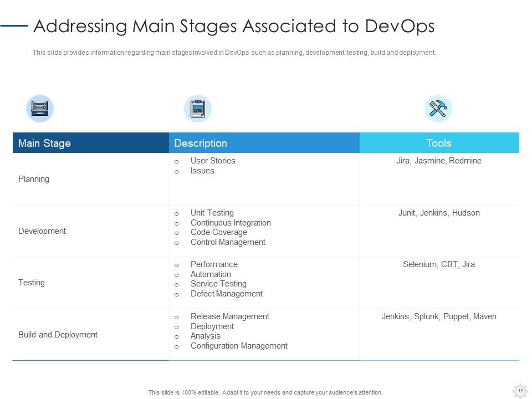
Task: Select the Continuous Integration bullet item
Action: (231, 223)
